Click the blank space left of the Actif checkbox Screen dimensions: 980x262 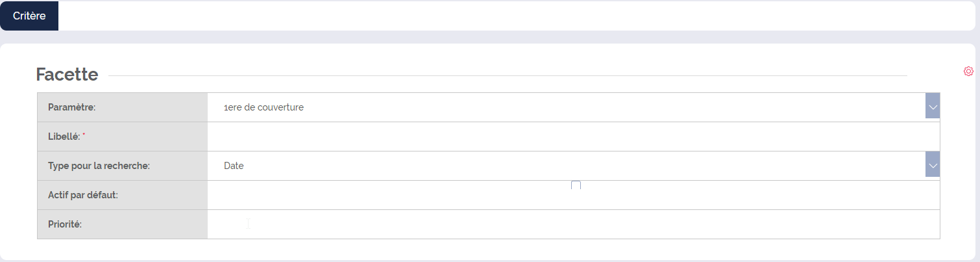(x=389, y=195)
